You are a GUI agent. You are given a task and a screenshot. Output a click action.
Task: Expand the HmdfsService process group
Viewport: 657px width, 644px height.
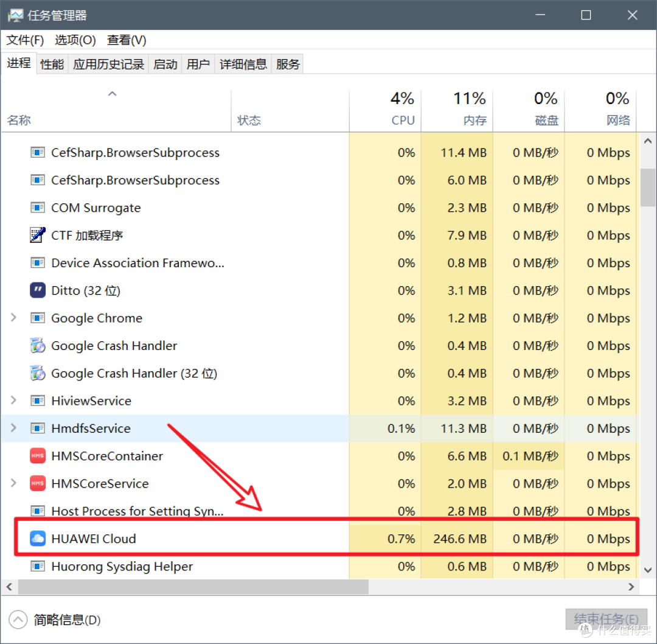pyautogui.click(x=13, y=428)
